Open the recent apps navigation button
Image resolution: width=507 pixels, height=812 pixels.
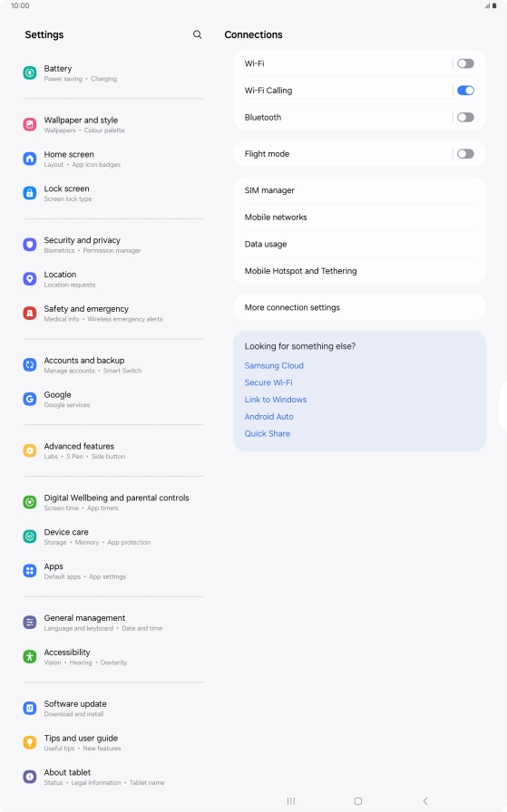tap(291, 801)
